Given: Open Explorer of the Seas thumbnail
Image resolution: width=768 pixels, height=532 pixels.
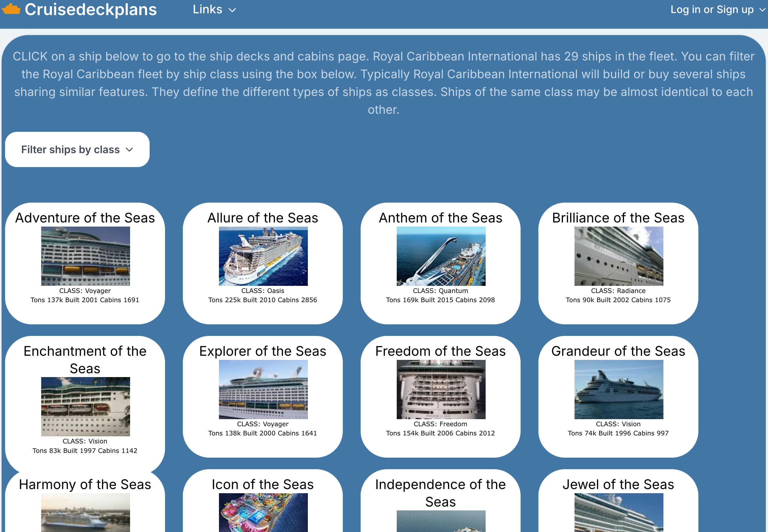Looking at the screenshot, I should pyautogui.click(x=263, y=389).
